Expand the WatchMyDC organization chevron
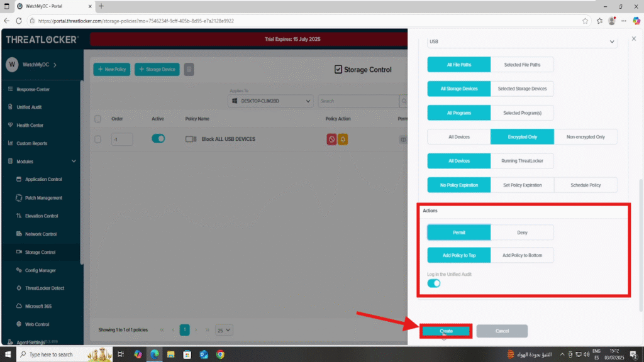 [x=55, y=65]
